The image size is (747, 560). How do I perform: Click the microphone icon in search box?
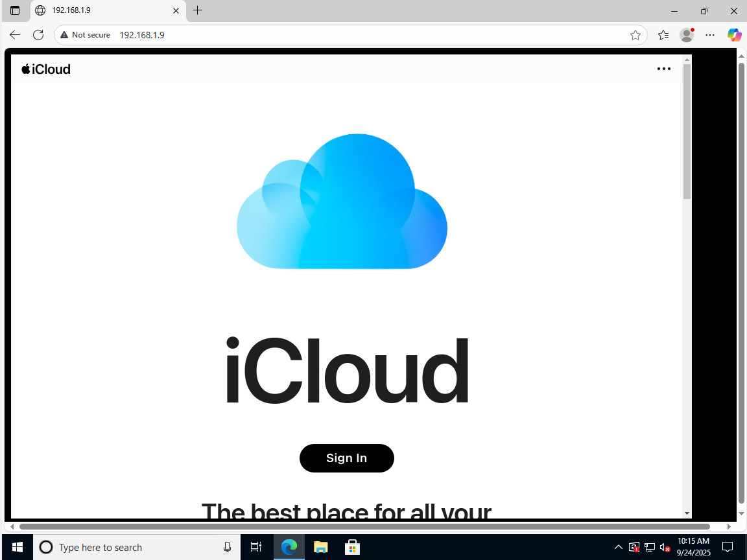click(227, 547)
